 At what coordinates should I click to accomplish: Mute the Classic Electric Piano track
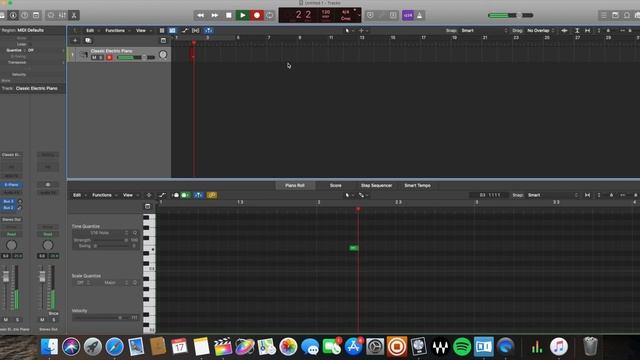[x=94, y=58]
